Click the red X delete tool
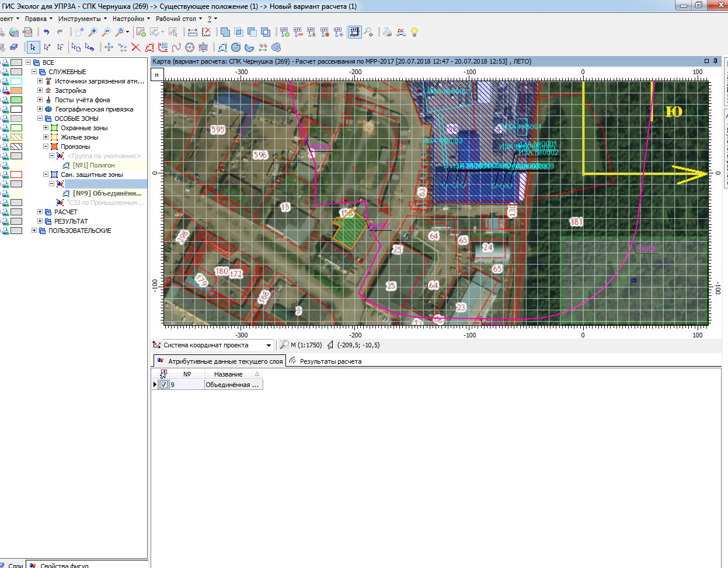This screenshot has height=568, width=728. [135, 47]
